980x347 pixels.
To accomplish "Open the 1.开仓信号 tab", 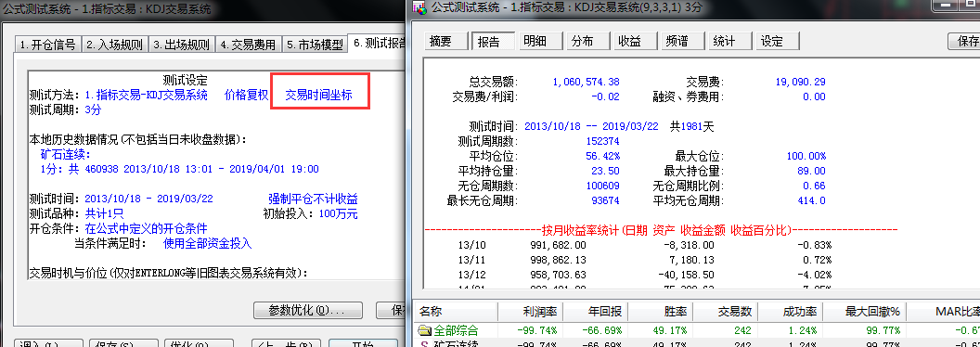I will point(47,45).
